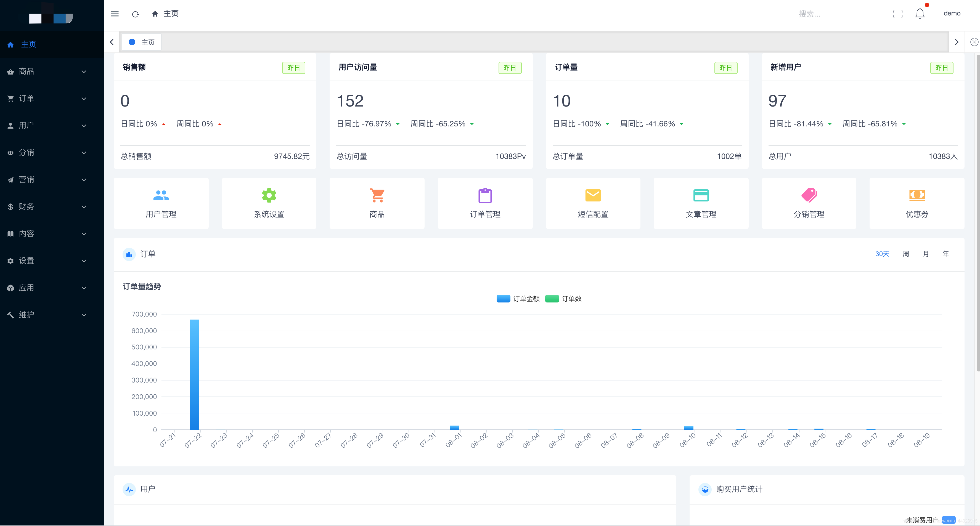The width and height of the screenshot is (980, 526).
Task: Click total visits value 10383Pv
Action: click(510, 156)
